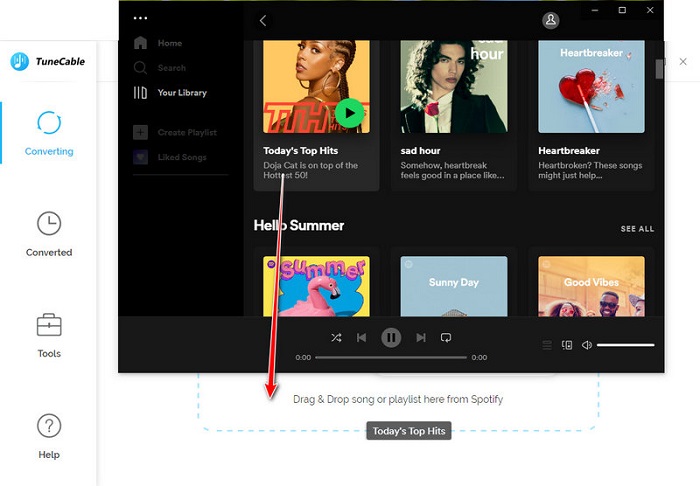This screenshot has height=486, width=700.
Task: Open Search in Spotify sidebar
Action: pyautogui.click(x=171, y=68)
